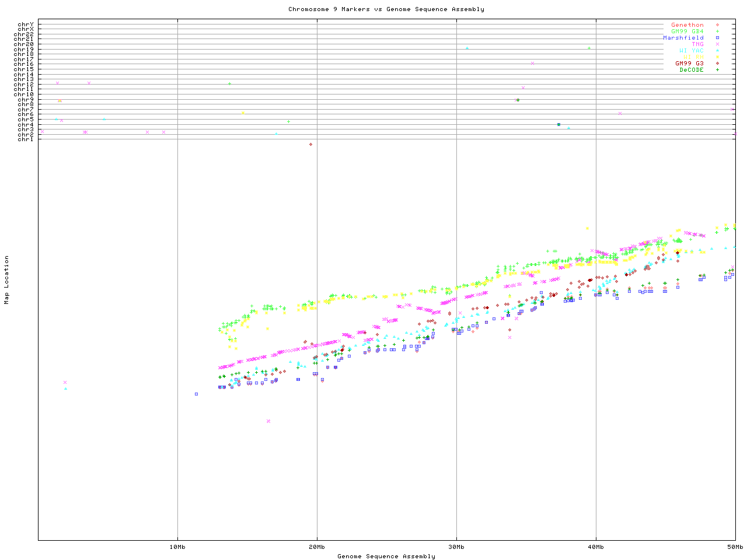Click the chart title Chromosome 9 Markers
The width and height of the screenshot is (747, 560).
point(386,9)
